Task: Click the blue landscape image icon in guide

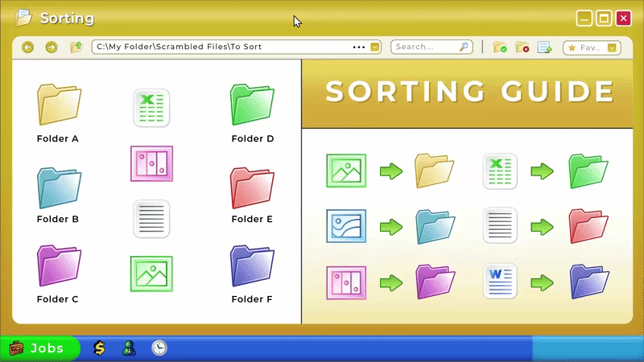Action: (346, 226)
